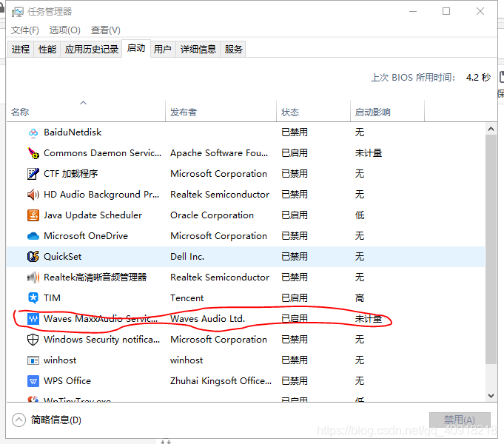Sort by the 启动影响 column header
This screenshot has width=504, height=444.
[387, 111]
